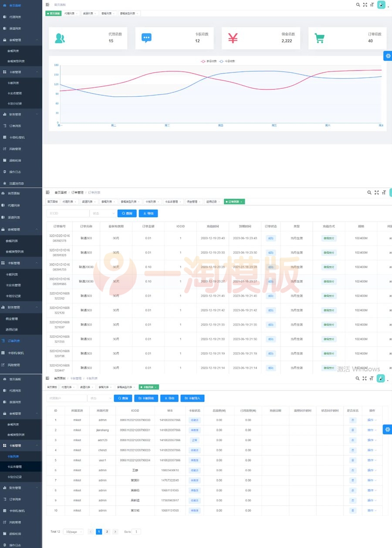Image resolution: width=392 pixels, height=548 pixels.
Task: Toggle 昨日收数 series in chart legend
Action: [x=209, y=61]
